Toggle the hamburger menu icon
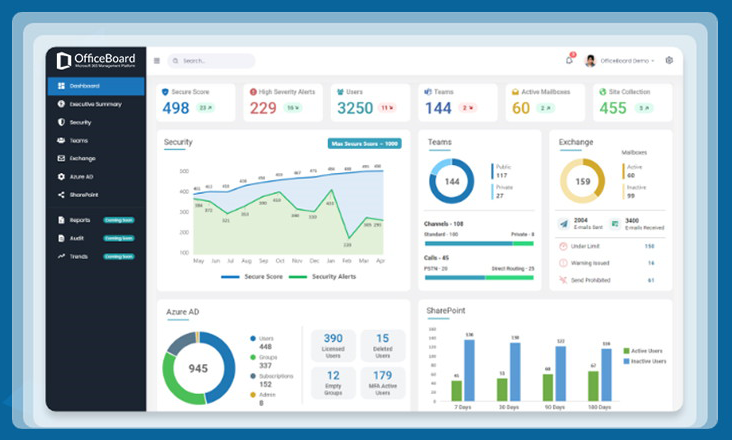732x440 pixels. [x=157, y=61]
